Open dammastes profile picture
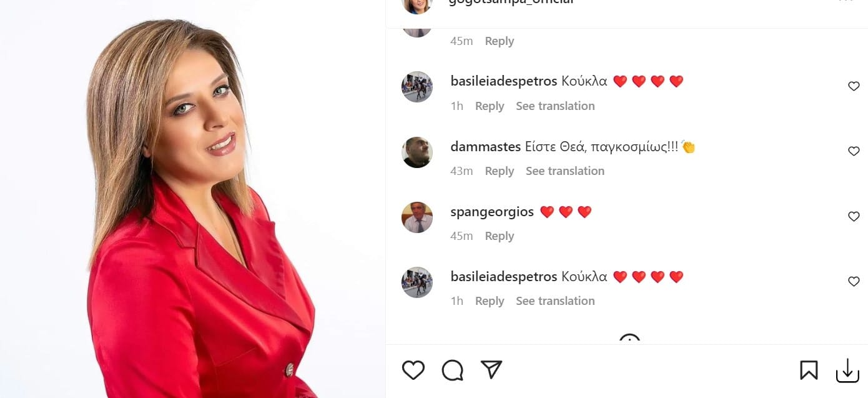Screen dimensions: 868x398 pyautogui.click(x=417, y=152)
